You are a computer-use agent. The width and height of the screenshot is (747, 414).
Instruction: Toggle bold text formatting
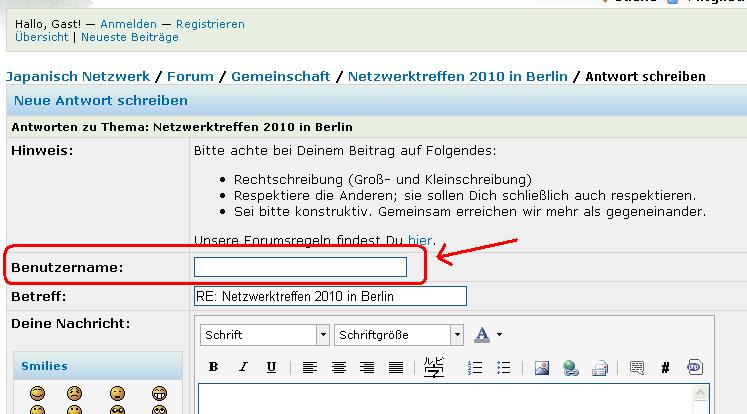tap(213, 368)
